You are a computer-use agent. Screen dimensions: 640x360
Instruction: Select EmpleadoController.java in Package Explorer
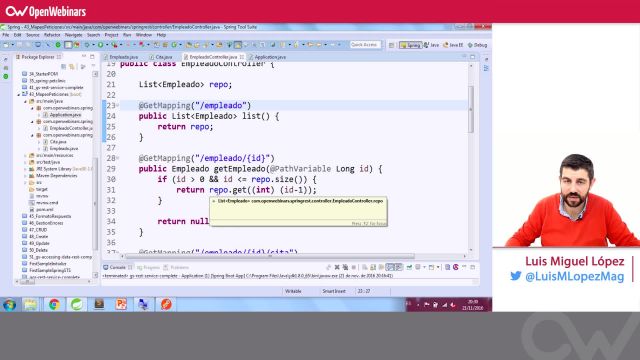[x=69, y=128]
